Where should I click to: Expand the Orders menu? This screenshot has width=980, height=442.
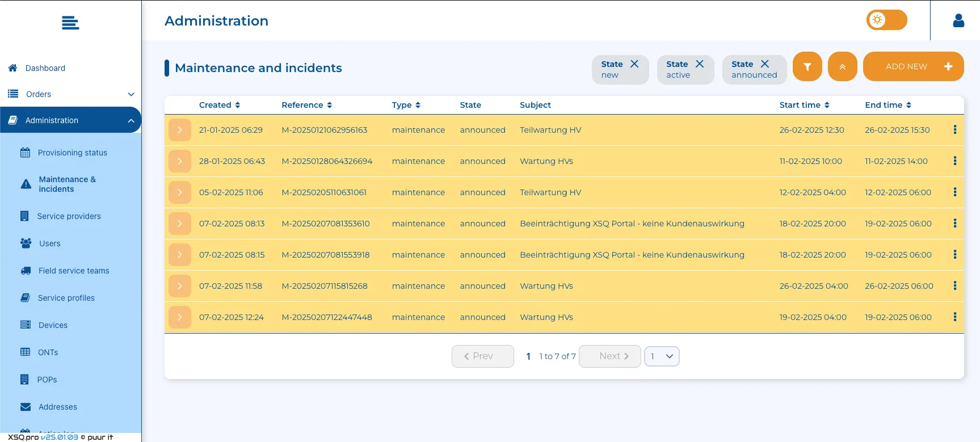[70, 94]
